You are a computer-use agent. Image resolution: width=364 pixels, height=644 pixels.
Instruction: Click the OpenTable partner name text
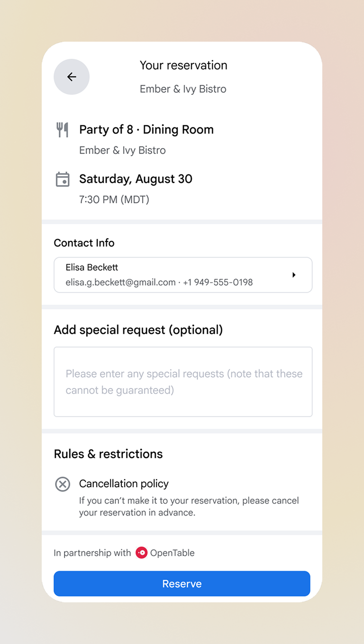[x=172, y=553]
